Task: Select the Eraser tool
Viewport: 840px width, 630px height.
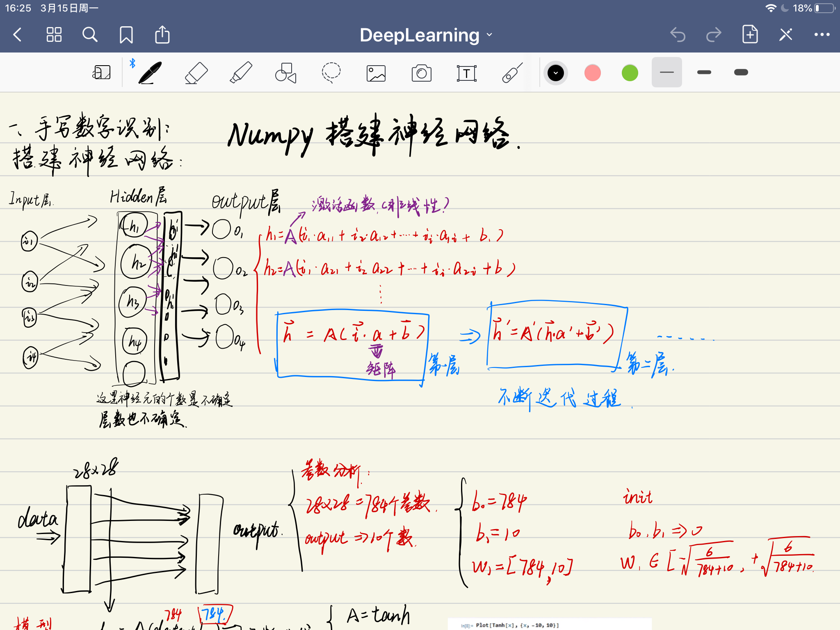Action: (196, 73)
